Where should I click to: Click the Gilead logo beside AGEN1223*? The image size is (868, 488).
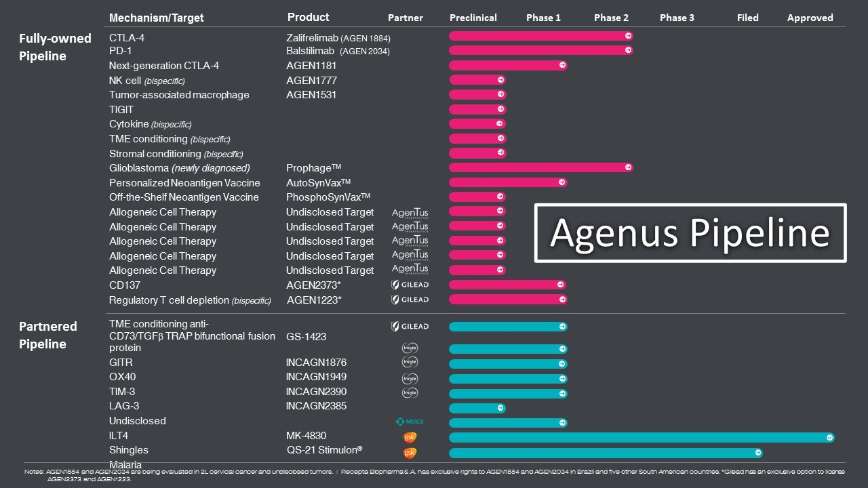point(410,300)
